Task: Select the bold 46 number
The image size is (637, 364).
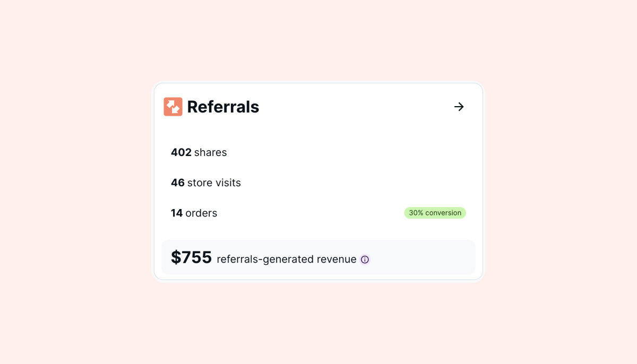Action: [178, 183]
